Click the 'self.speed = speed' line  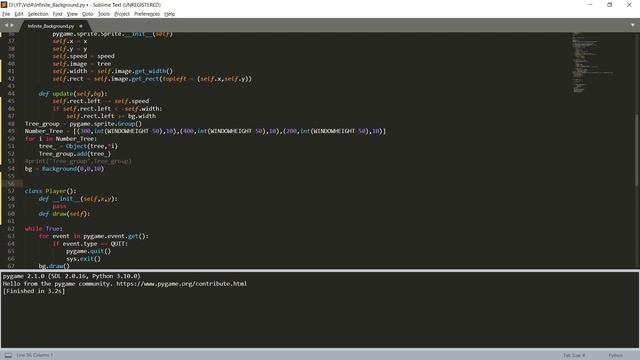tap(83, 56)
